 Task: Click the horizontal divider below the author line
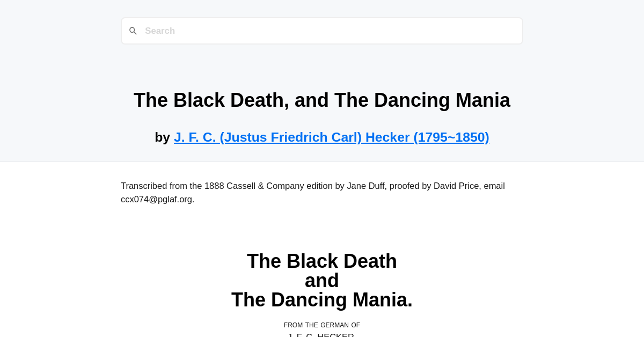[322, 161]
